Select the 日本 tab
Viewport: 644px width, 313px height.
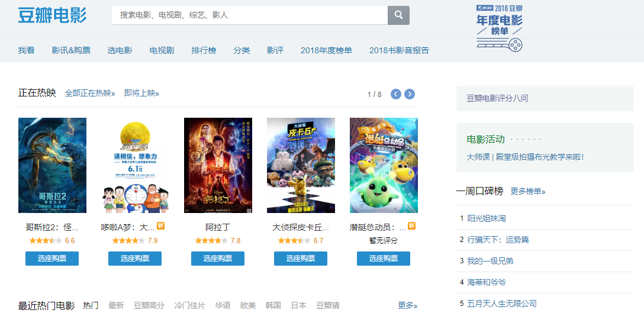tap(299, 306)
